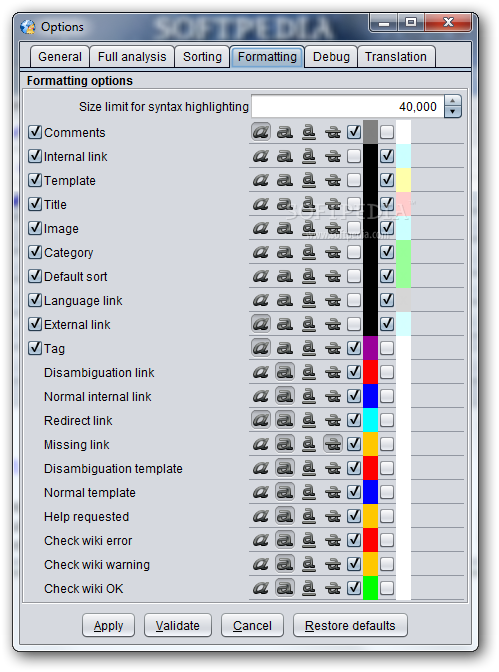Toggle bold style for Language link
Screen dimensions: 499x672
[x=285, y=300]
